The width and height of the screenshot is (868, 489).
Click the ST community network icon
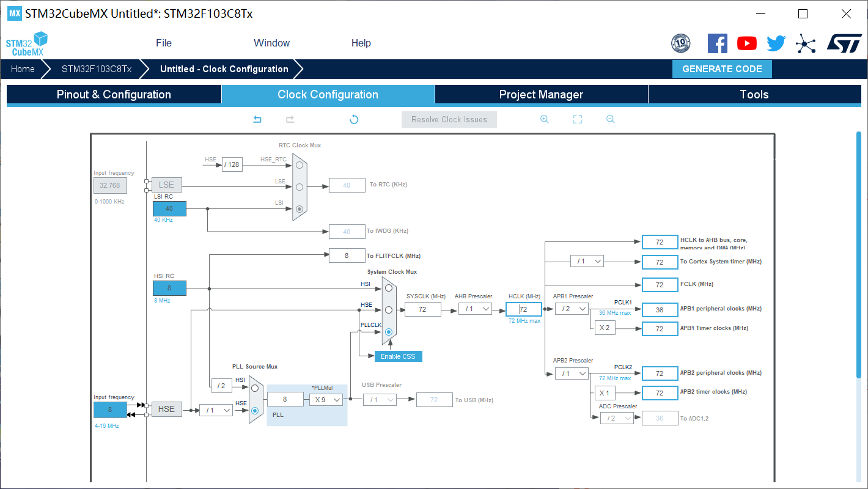click(806, 43)
